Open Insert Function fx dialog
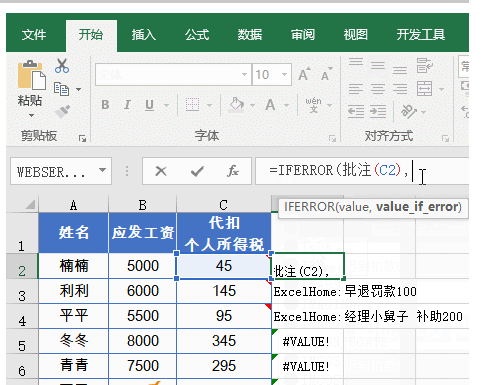This screenshot has height=385, width=486. tap(233, 171)
